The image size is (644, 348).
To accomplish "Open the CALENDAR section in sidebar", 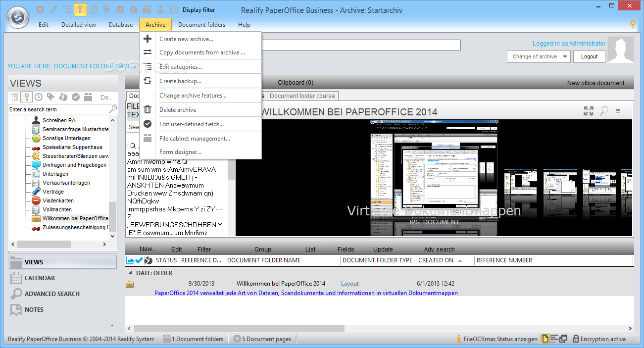I will [x=63, y=278].
